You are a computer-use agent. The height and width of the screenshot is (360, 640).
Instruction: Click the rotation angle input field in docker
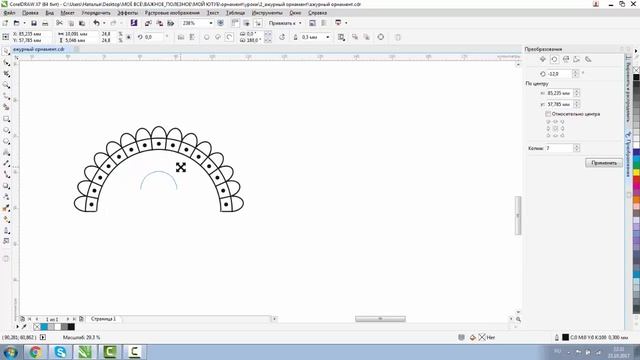coord(560,74)
